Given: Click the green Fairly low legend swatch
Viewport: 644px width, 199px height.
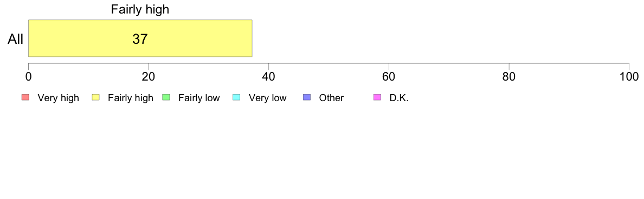Looking at the screenshot, I should click(166, 97).
